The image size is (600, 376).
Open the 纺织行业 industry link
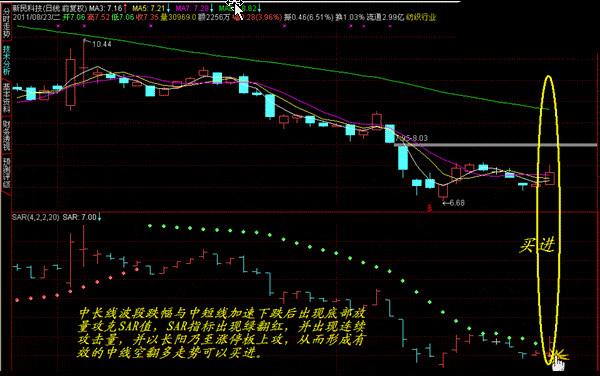(x=421, y=17)
